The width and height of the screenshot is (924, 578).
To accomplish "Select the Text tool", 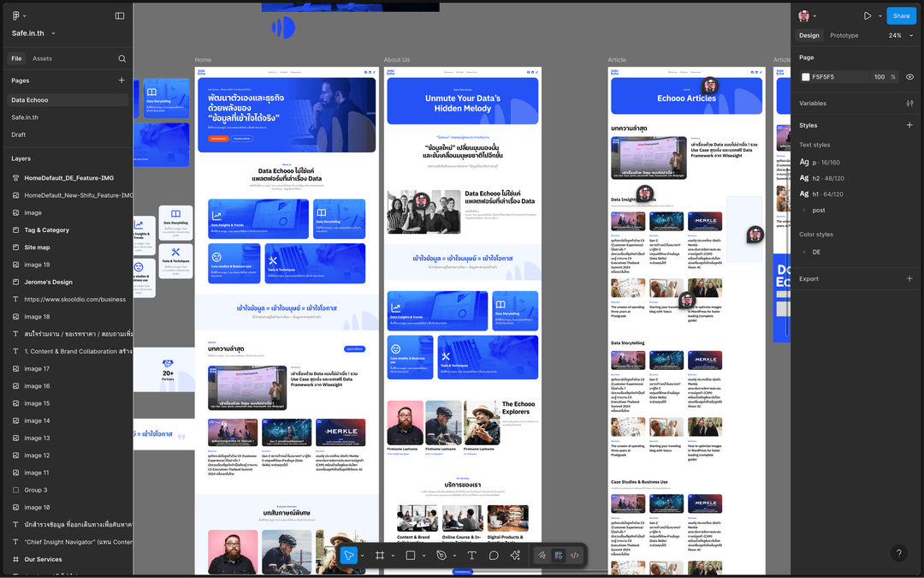I will click(471, 555).
